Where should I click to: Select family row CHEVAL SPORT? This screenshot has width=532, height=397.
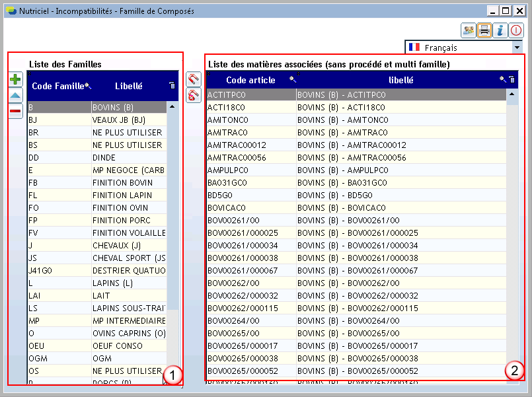(x=97, y=258)
